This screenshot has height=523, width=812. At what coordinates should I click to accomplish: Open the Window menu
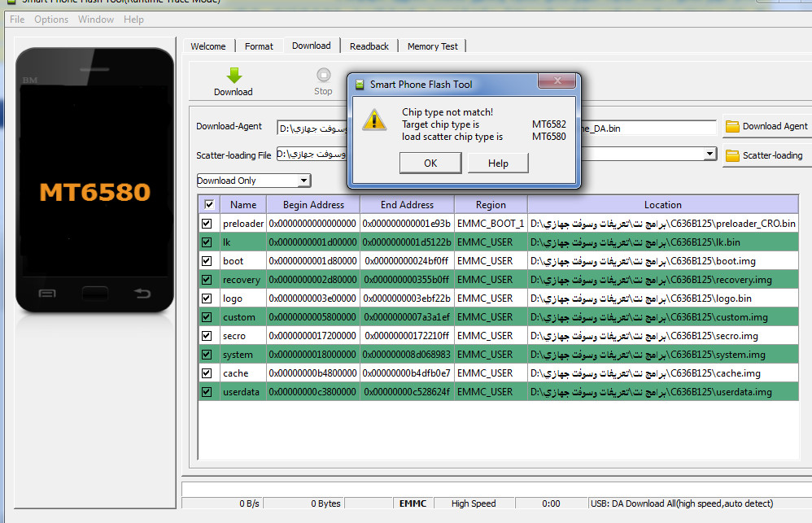pyautogui.click(x=96, y=20)
